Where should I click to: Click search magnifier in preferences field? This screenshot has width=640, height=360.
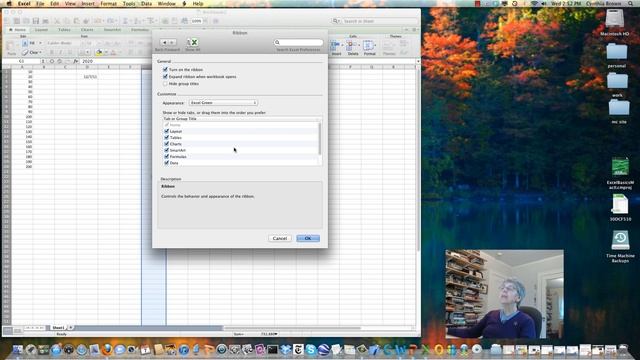277,42
